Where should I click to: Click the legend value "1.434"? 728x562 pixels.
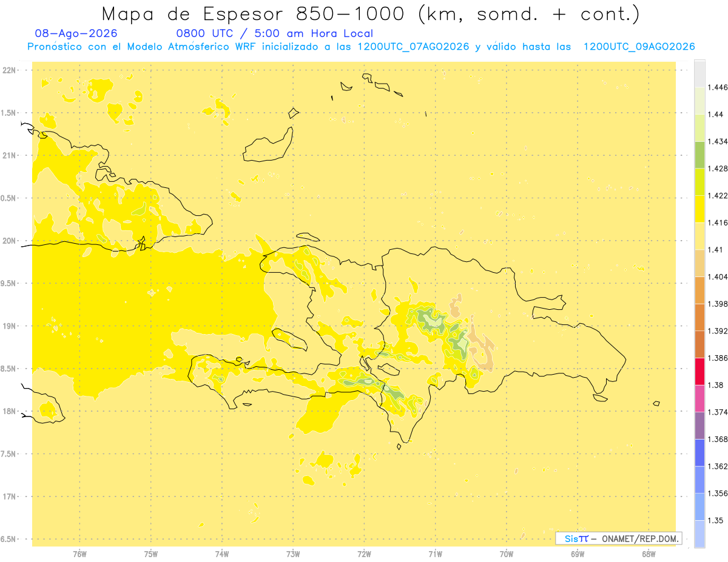718,141
